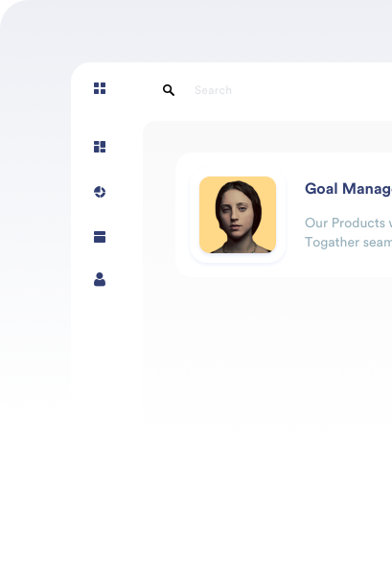Click the 'Our Products' description line
The width and height of the screenshot is (392, 564).
[x=348, y=223]
